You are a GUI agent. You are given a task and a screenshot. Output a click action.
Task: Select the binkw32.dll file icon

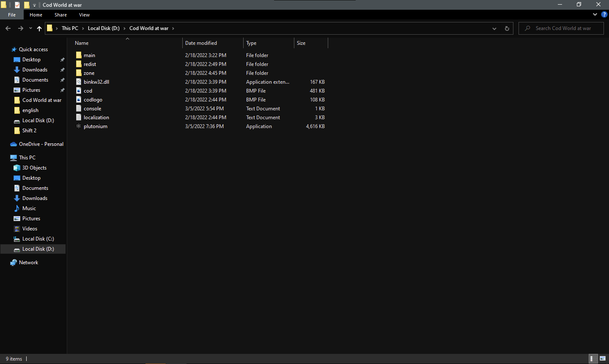pos(79,82)
